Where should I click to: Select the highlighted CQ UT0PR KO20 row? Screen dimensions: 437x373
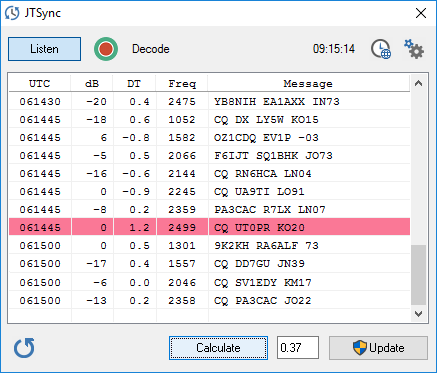coord(209,228)
